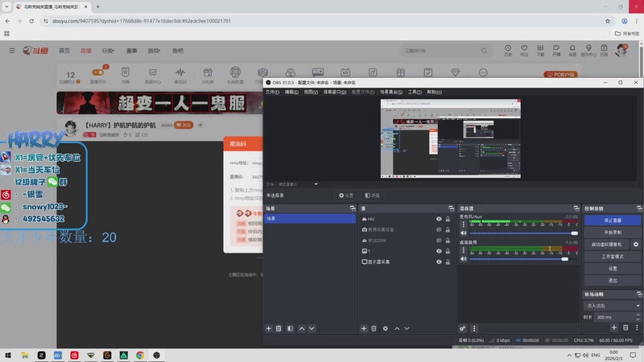The image size is (644, 362).
Task: Show the 护2828W source
Action: point(439,241)
